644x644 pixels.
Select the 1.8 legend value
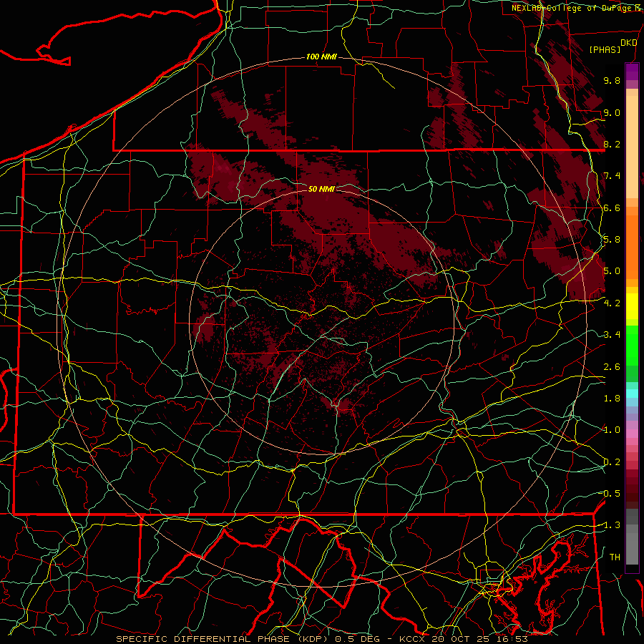612,399
